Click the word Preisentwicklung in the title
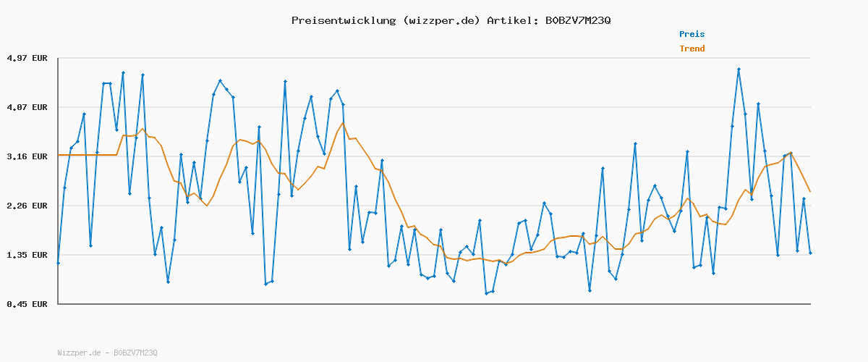The image size is (868, 362). pos(343,20)
